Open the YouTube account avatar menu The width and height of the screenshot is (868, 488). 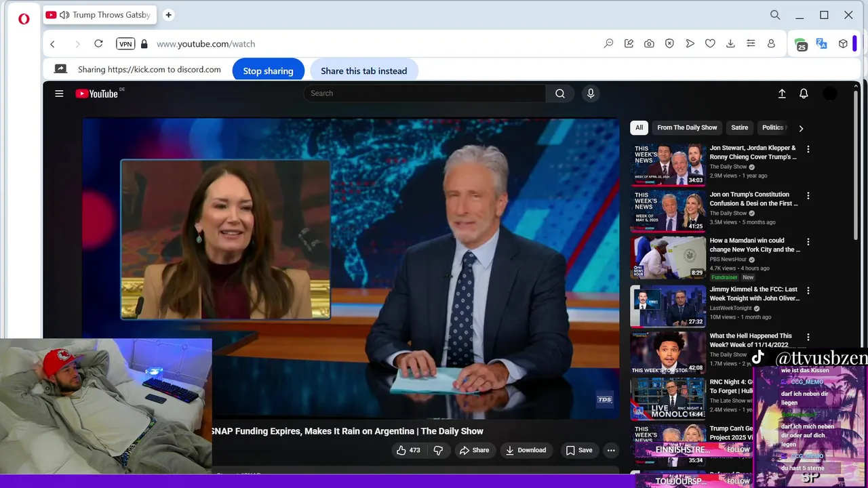tap(830, 94)
